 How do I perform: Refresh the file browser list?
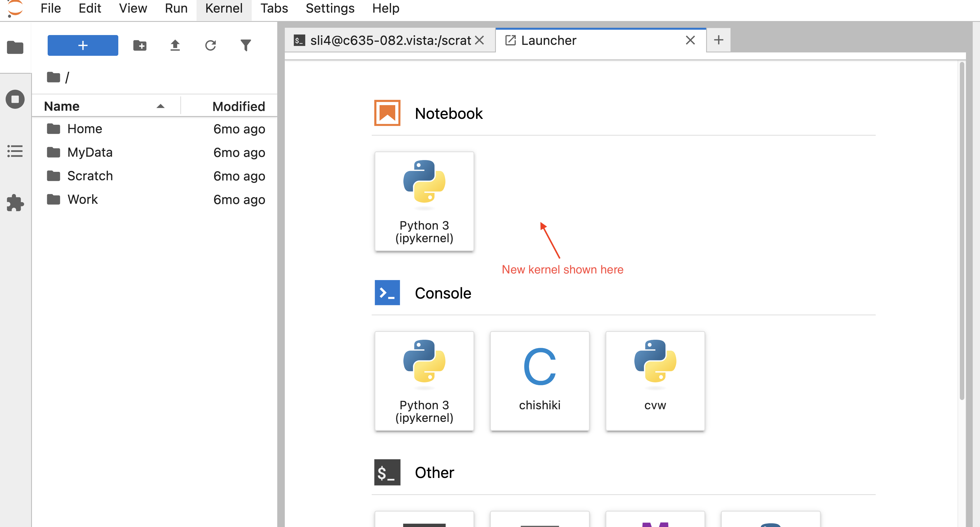[x=210, y=45]
